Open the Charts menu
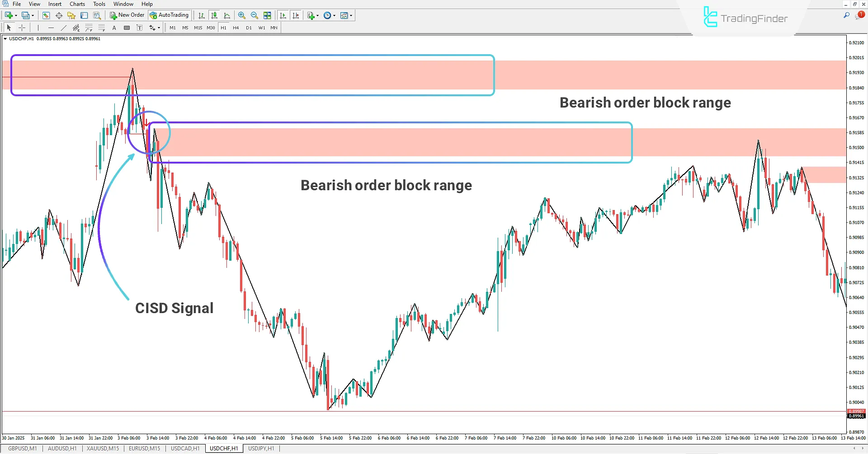Screen dimensions: 868x454 click(77, 4)
